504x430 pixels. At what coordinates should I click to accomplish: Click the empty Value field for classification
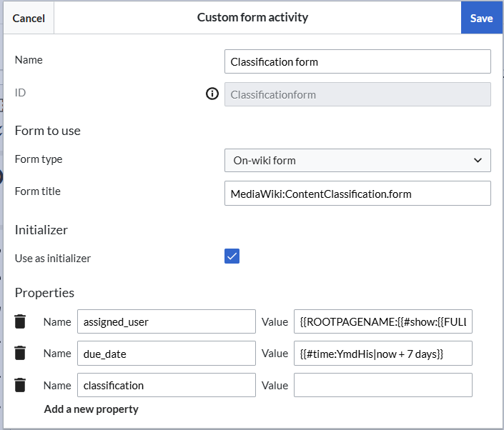pos(382,385)
